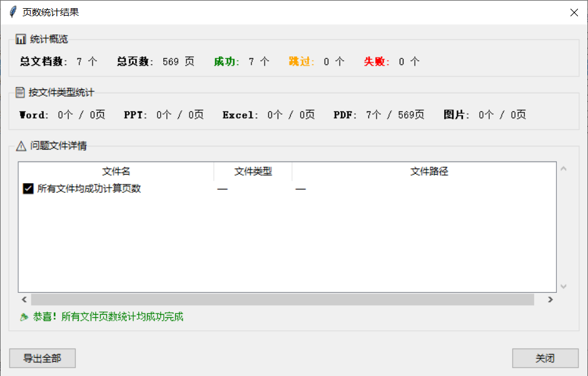The height and width of the screenshot is (376, 588).
Task: Click the Excel label in type statistics
Action: pyautogui.click(x=240, y=114)
